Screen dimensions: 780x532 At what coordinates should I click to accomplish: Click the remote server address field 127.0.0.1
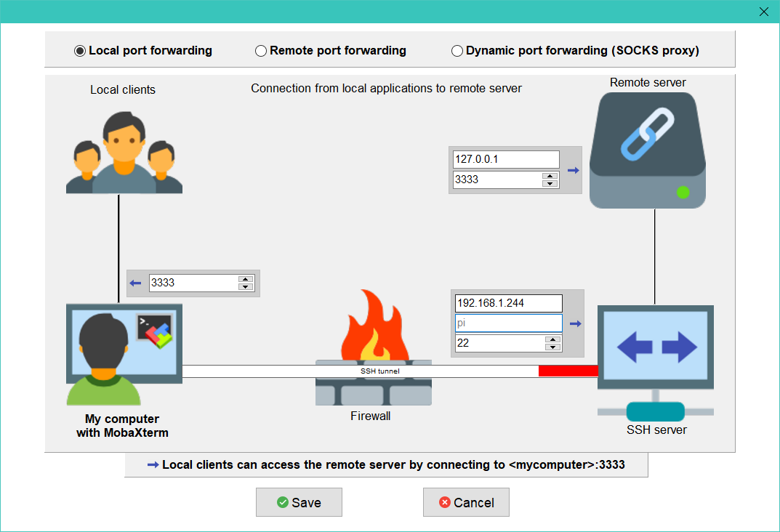pos(506,159)
